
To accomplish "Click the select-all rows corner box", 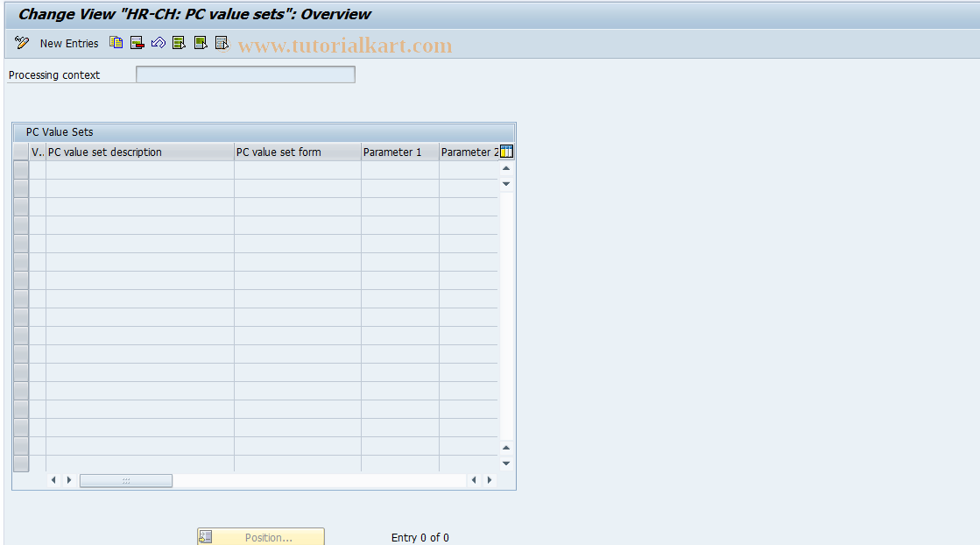I will click(x=21, y=152).
